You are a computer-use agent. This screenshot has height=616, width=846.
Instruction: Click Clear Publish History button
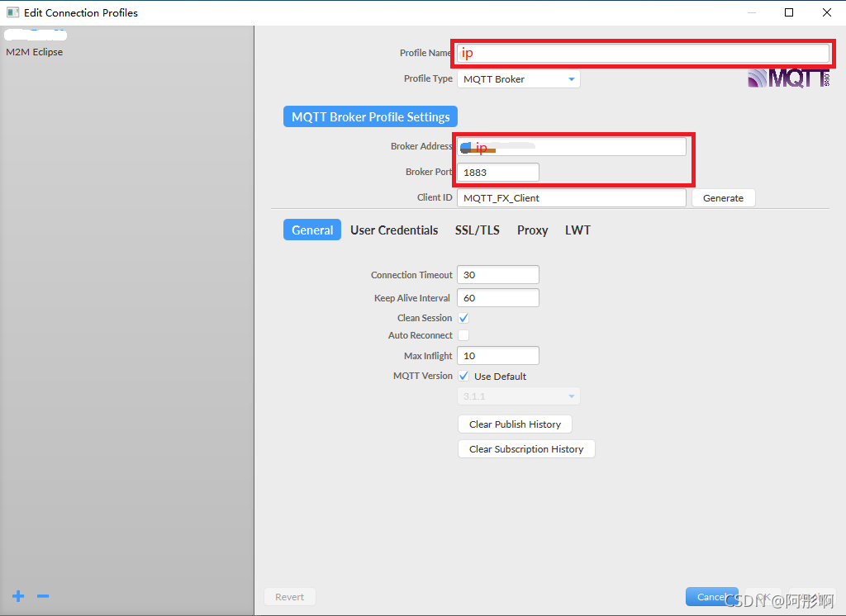515,424
